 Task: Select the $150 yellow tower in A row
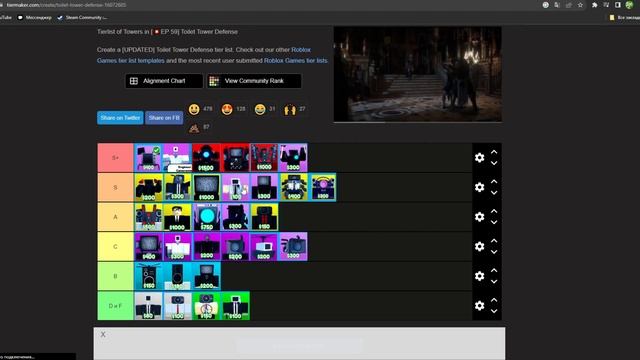tap(264, 217)
